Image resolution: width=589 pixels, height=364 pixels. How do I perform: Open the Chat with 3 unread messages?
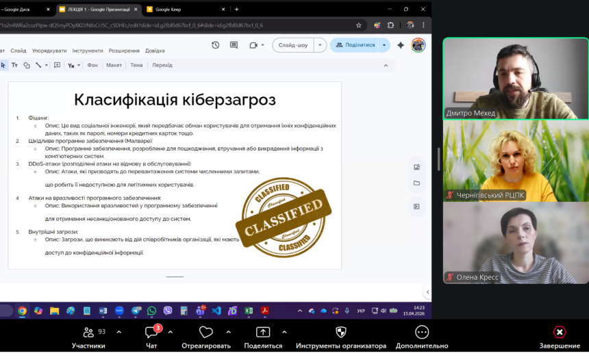(x=151, y=333)
